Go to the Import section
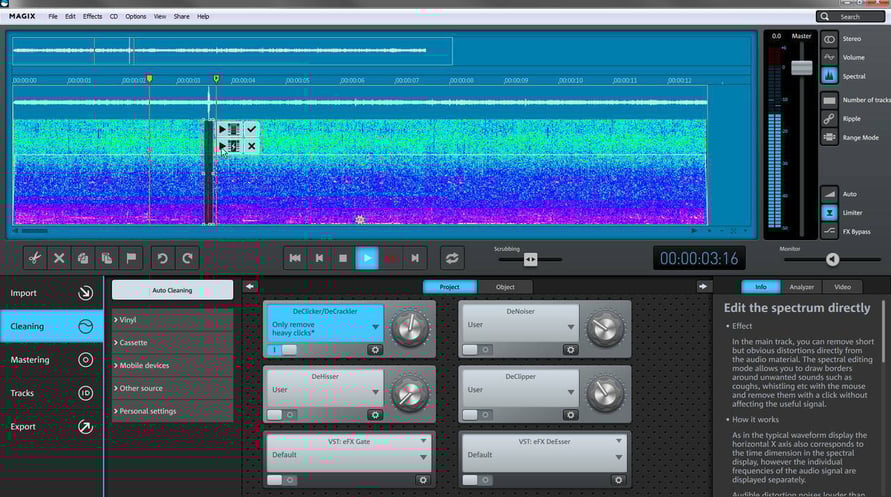Screen dimensions: 891x497 (x=52, y=293)
